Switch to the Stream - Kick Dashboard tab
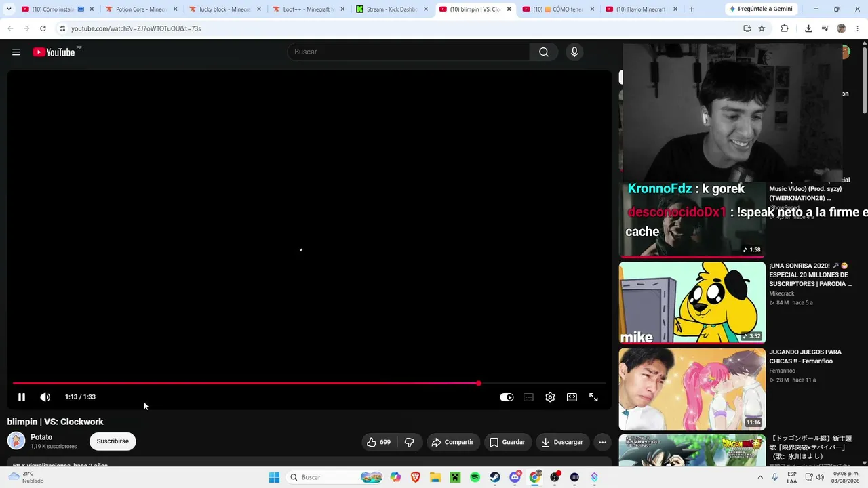The image size is (868, 488). click(x=392, y=9)
